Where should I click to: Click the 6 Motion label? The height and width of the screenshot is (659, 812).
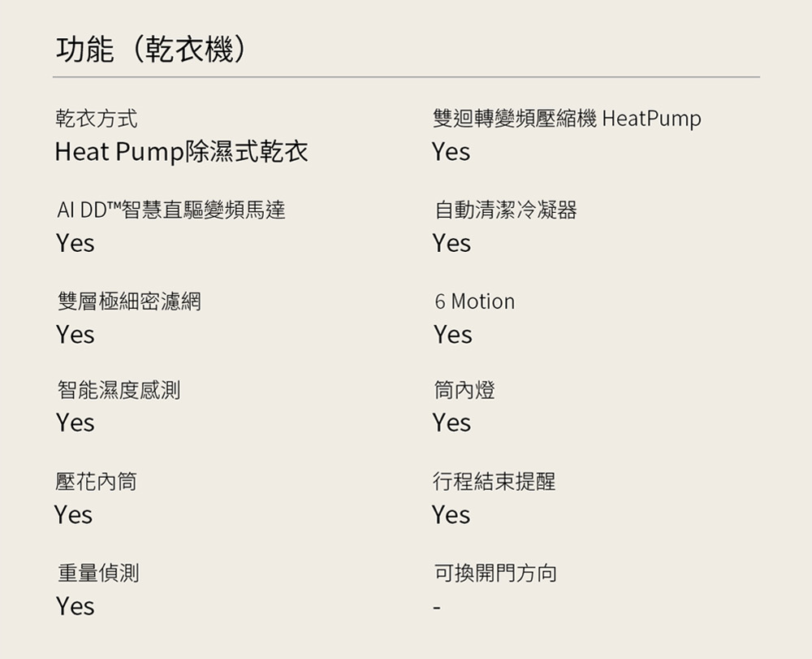pyautogui.click(x=474, y=302)
